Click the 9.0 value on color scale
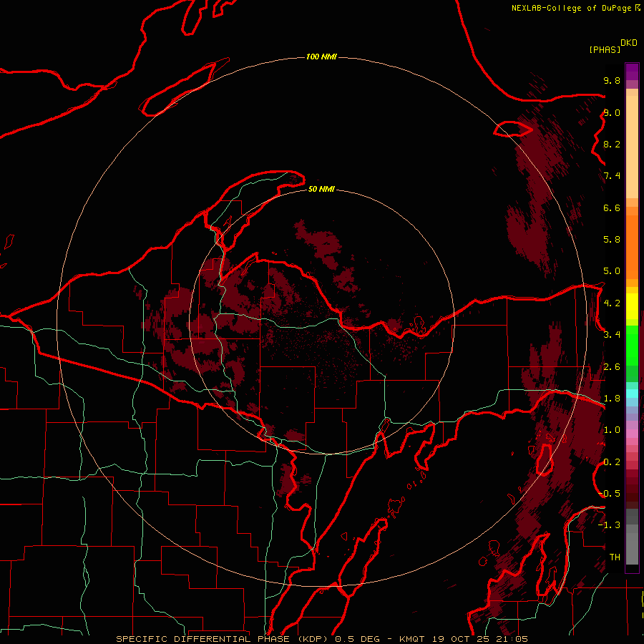 coord(612,112)
